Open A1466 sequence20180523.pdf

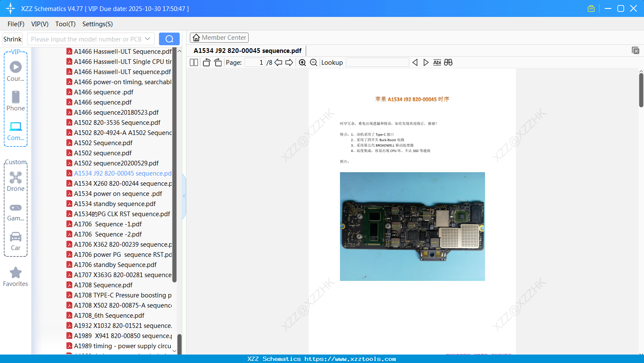[x=113, y=113]
